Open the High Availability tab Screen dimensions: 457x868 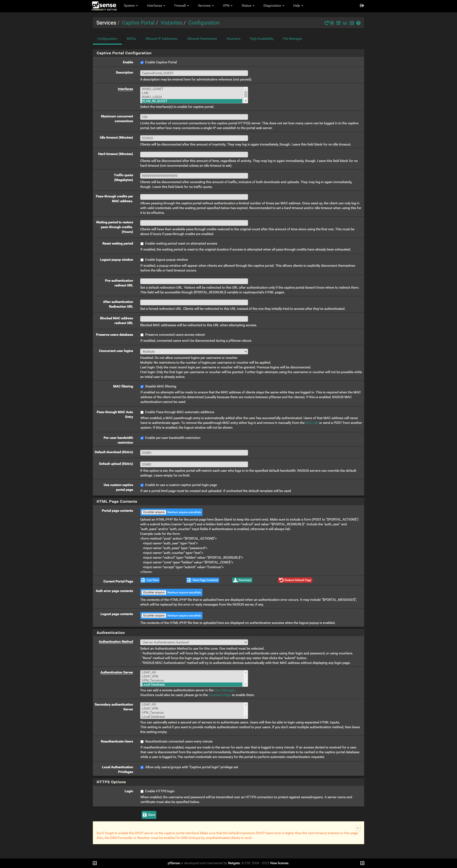[262, 39]
